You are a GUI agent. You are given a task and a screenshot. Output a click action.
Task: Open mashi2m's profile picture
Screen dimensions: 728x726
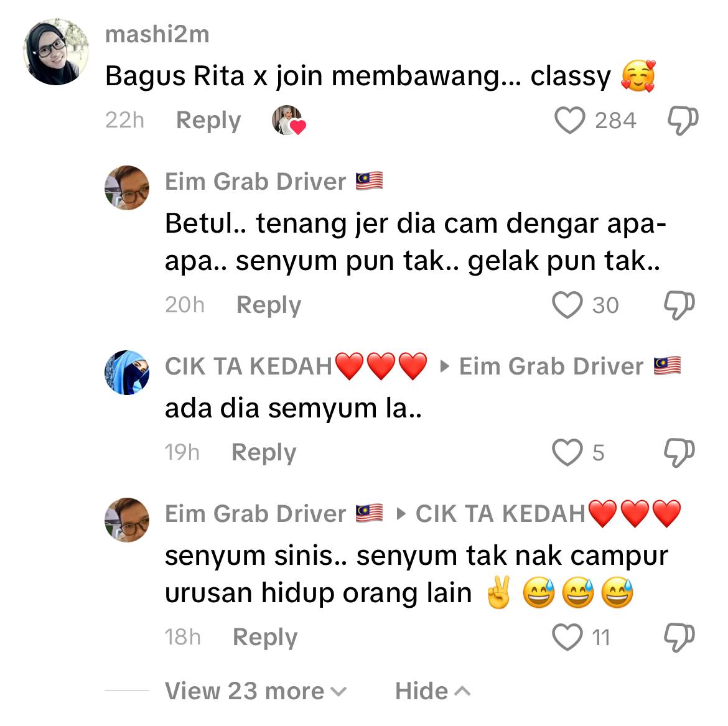click(x=56, y=52)
